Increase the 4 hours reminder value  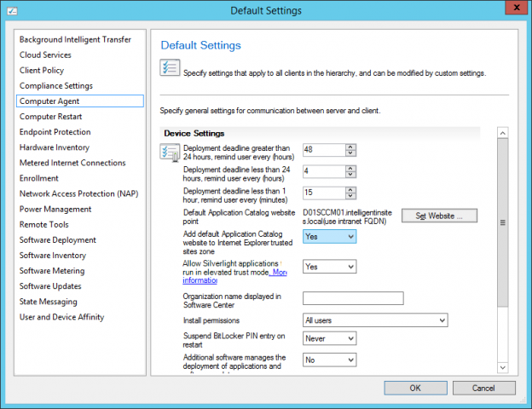[350, 168]
